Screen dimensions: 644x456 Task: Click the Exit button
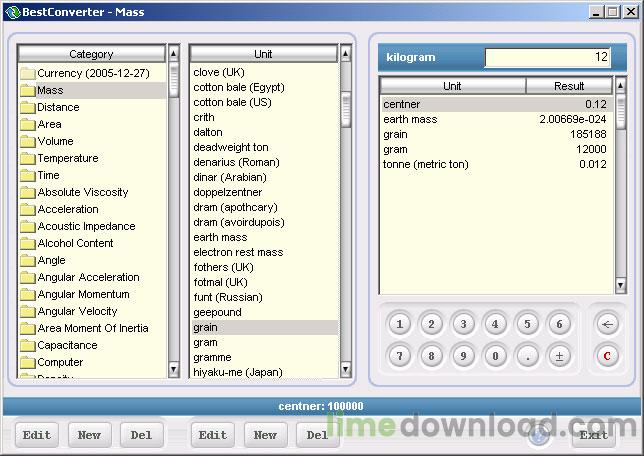tap(593, 435)
